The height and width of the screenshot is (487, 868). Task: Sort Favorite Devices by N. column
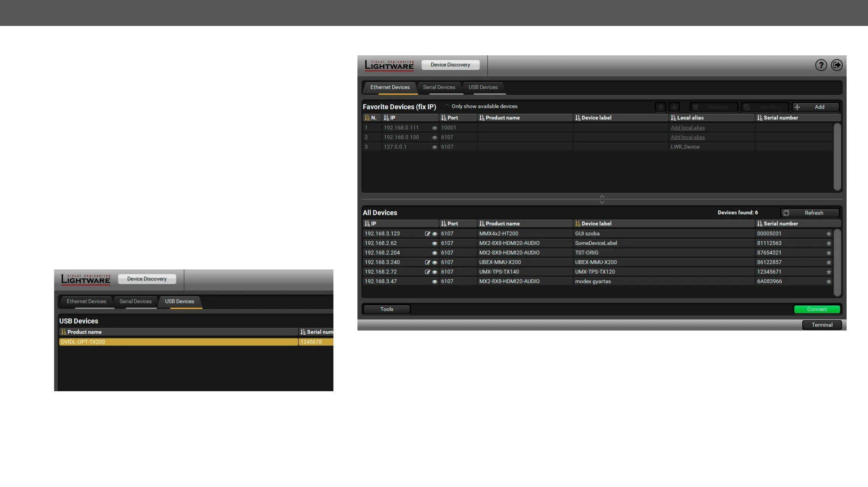pos(372,118)
